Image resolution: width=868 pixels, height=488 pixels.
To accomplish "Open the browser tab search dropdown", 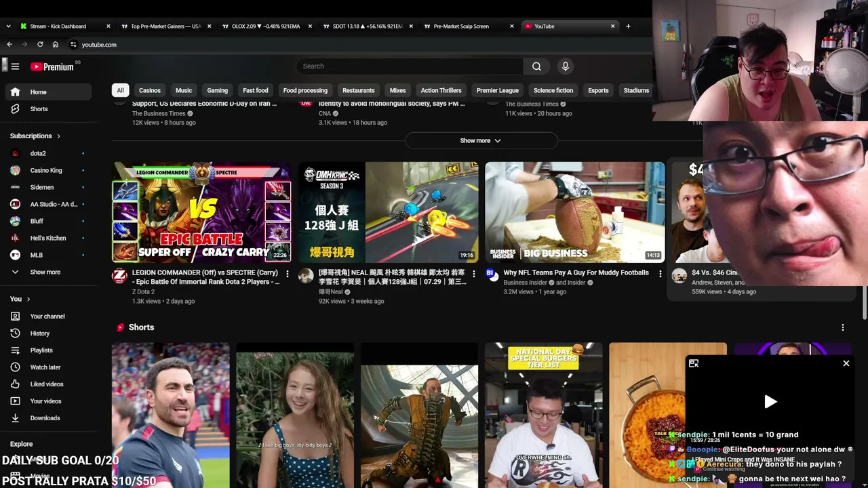I will [7, 26].
